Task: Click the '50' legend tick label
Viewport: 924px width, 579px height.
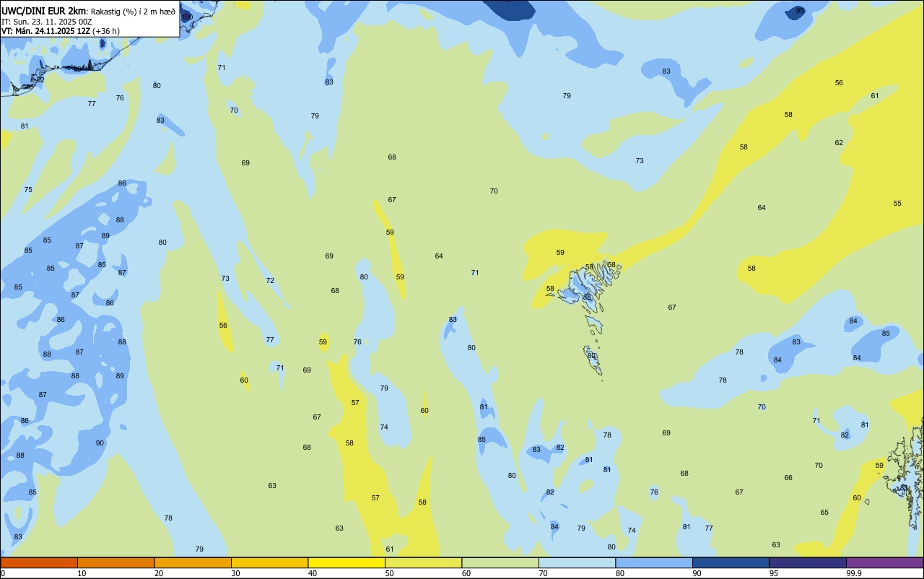Action: [x=389, y=573]
